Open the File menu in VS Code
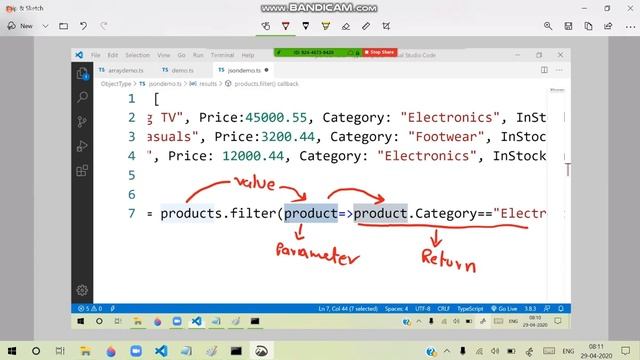This screenshot has height=360, width=640. [x=96, y=55]
